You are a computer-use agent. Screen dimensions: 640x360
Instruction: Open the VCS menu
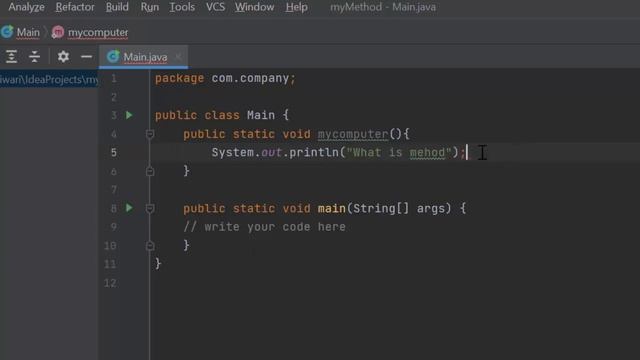coord(216,7)
